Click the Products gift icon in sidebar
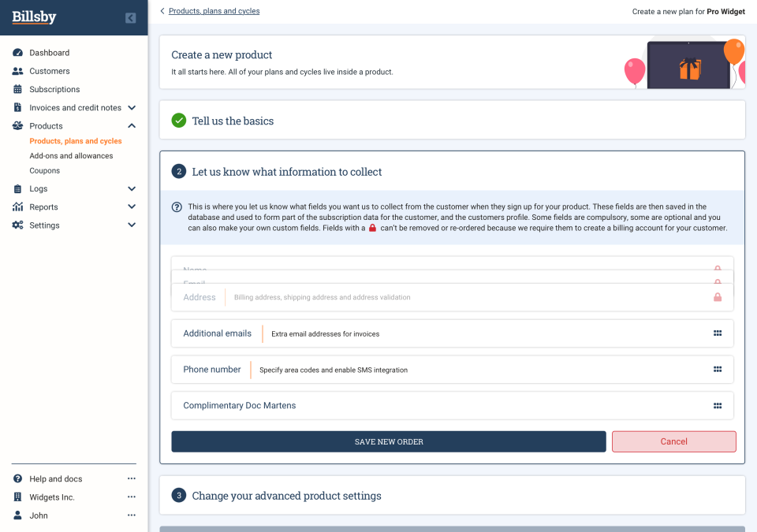This screenshot has width=757, height=532. [17, 125]
